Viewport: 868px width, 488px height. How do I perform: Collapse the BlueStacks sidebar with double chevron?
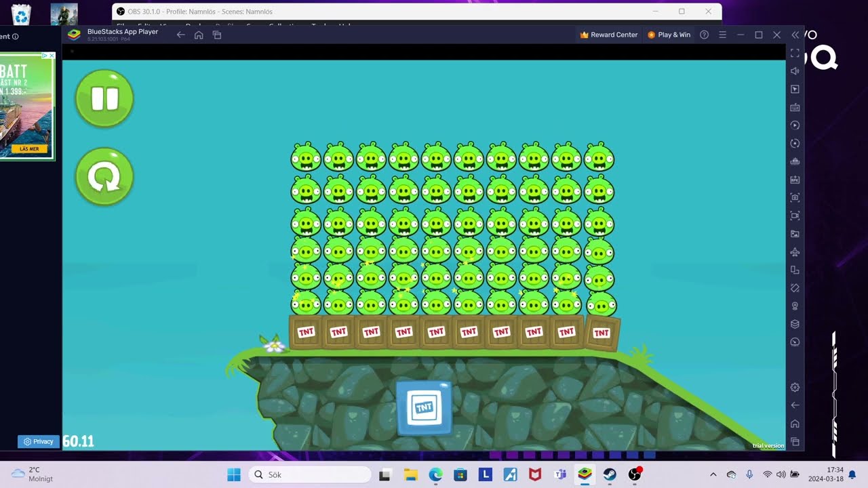795,35
